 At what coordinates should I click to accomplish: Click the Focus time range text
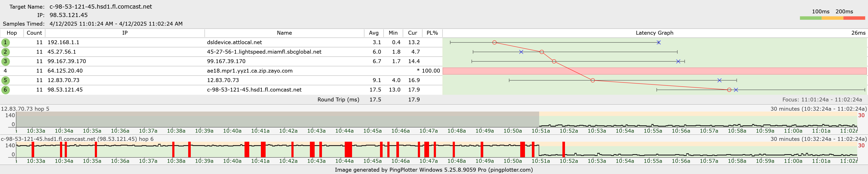coord(822,99)
